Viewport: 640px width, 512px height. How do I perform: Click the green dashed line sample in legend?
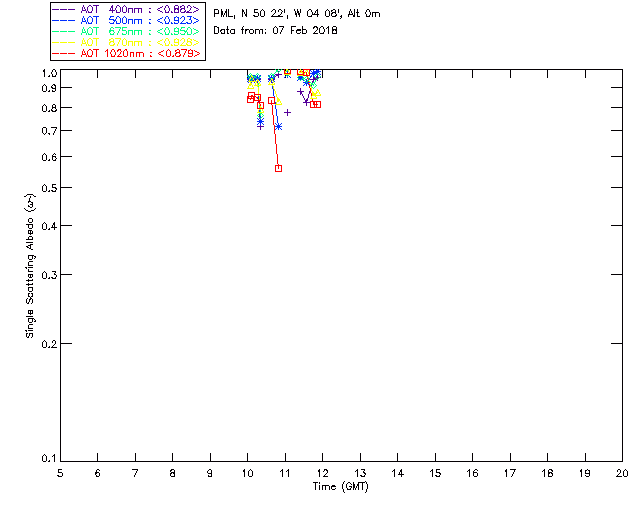coord(64,31)
